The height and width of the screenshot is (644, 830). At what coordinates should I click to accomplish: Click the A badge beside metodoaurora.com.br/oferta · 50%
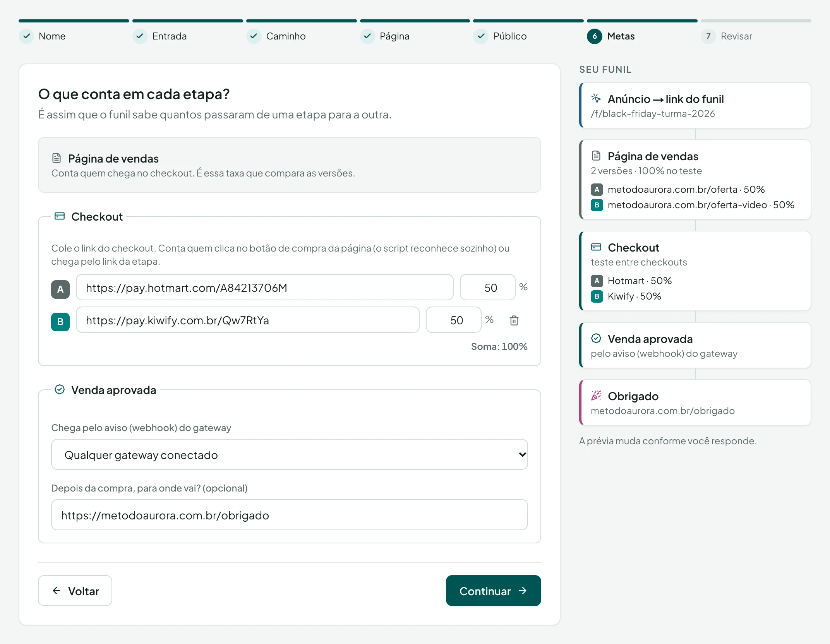pyautogui.click(x=597, y=190)
